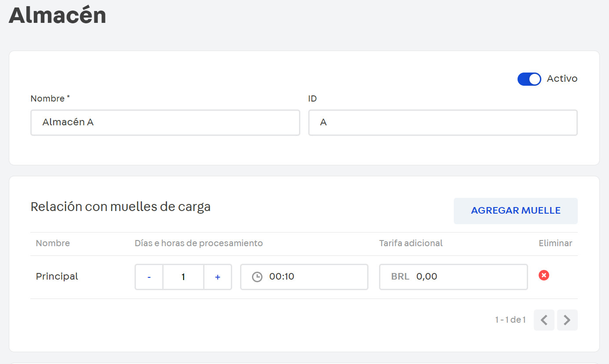
Task: Select the Tarifa adicional column header
Action: [x=411, y=243]
